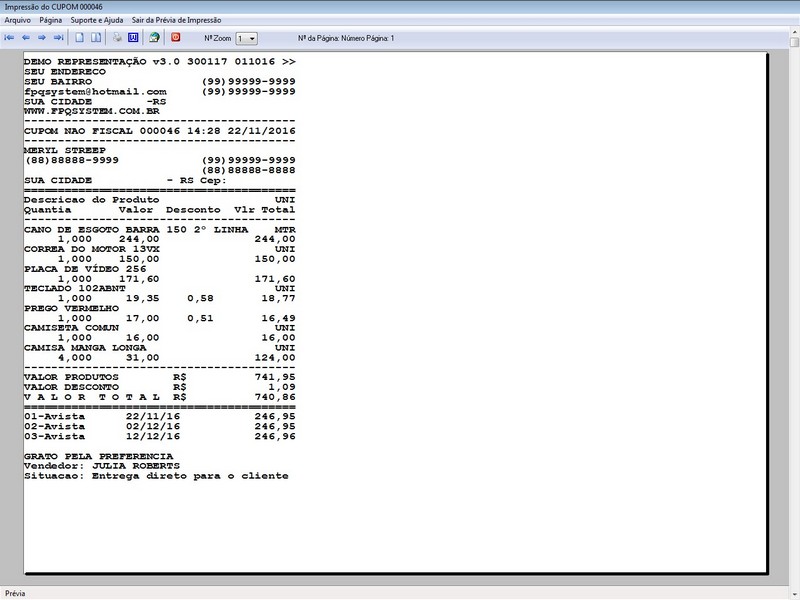Viewport: 800px width, 600px height.
Task: Open the Suporte e Ajuda menu
Action: tap(97, 20)
